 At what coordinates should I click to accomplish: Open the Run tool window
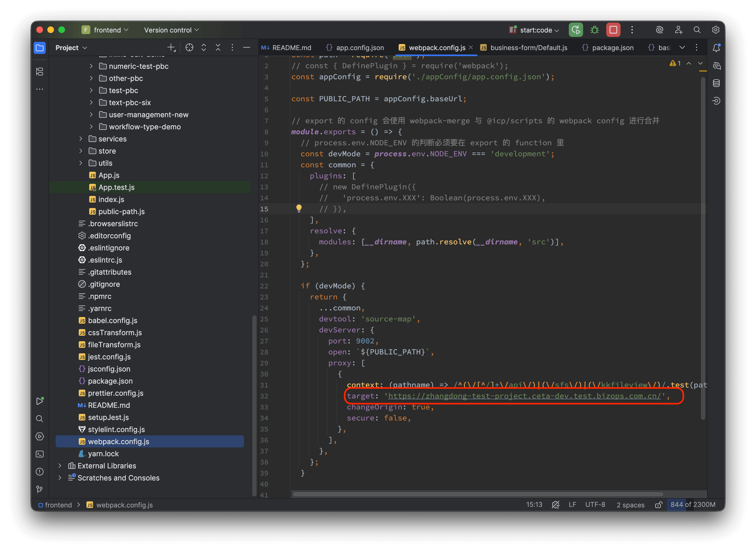click(x=39, y=401)
